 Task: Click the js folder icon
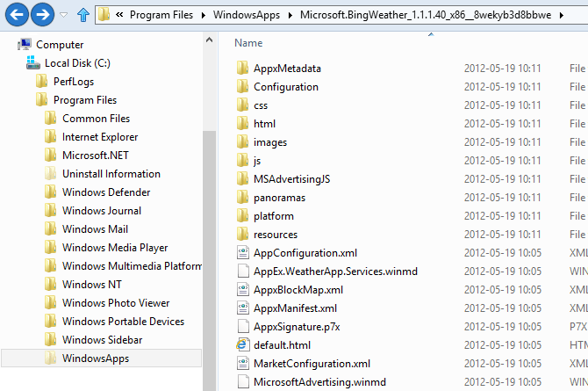pyautogui.click(x=242, y=160)
